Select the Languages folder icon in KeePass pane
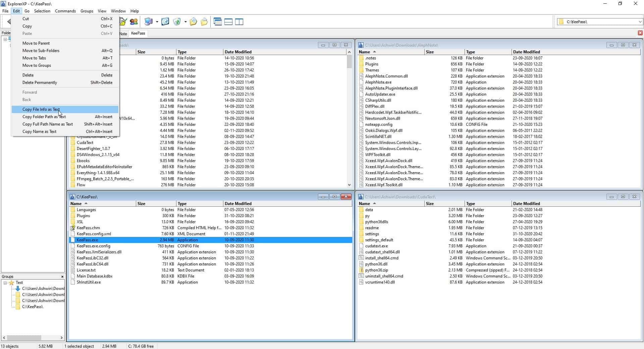The height and width of the screenshot is (349, 644). click(73, 210)
